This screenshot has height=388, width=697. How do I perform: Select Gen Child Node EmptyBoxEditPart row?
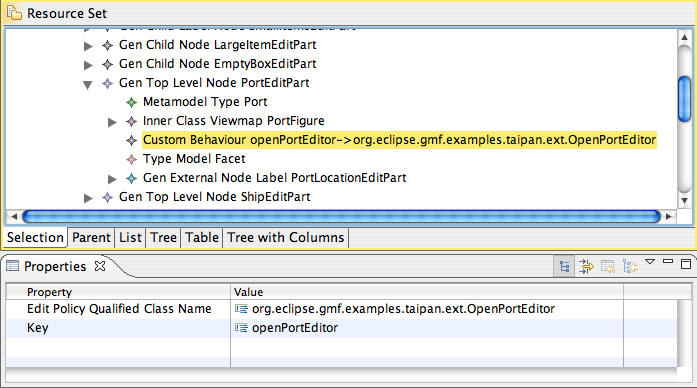[218, 64]
